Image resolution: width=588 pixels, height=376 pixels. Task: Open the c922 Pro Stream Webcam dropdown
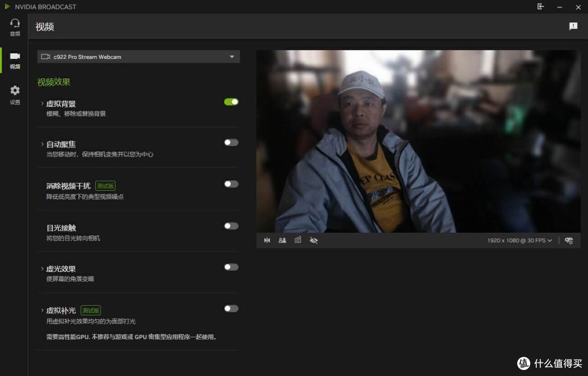point(138,57)
